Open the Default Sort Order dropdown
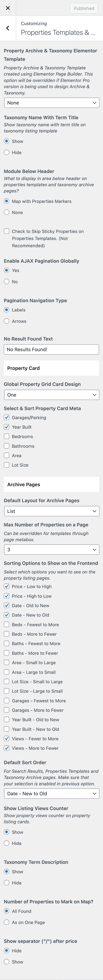103x980 pixels. coord(51,794)
